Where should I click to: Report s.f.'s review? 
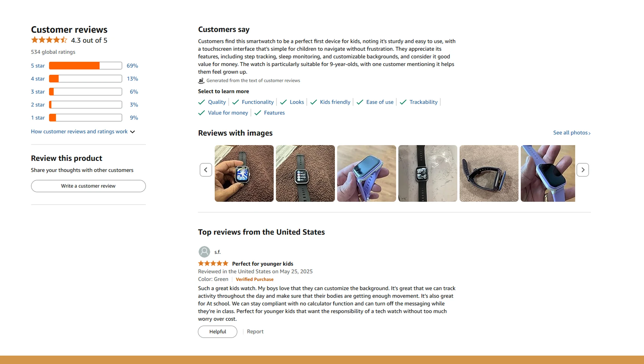tap(255, 331)
